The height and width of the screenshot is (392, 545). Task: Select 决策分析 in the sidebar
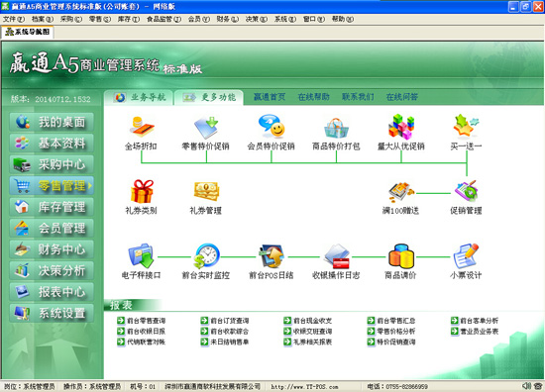[52, 270]
